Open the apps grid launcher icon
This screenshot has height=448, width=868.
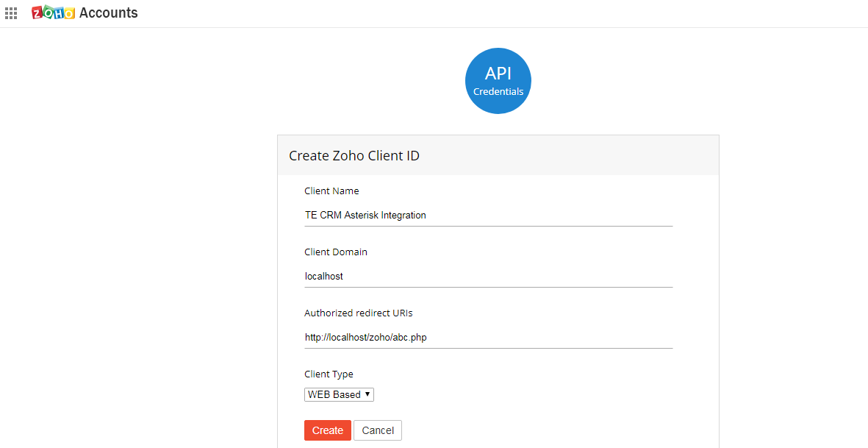pos(11,13)
